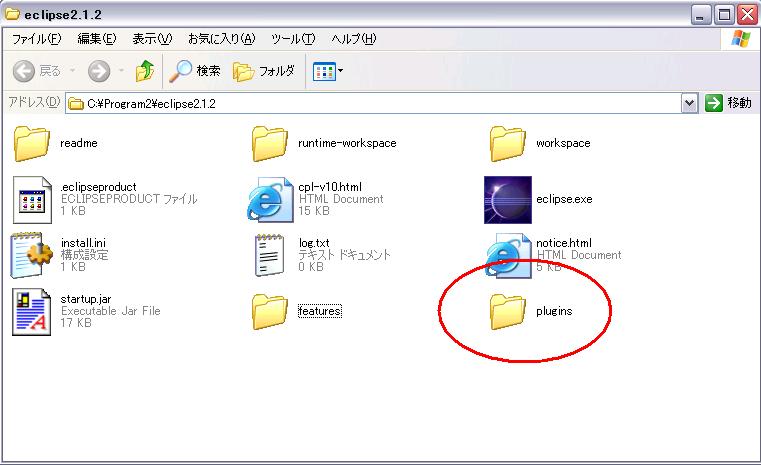Click the 'startup.jar' file name
Viewport: 761px width, 465px height.
tap(86, 299)
